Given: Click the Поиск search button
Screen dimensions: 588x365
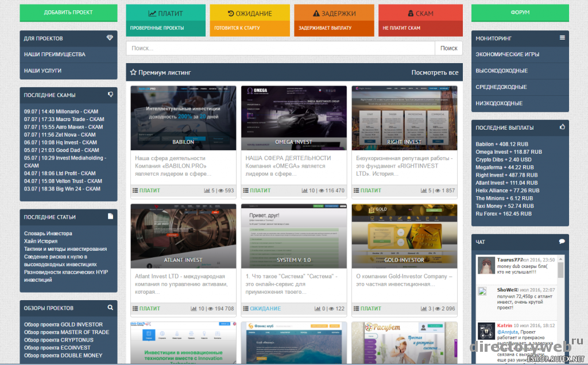Looking at the screenshot, I should [448, 48].
